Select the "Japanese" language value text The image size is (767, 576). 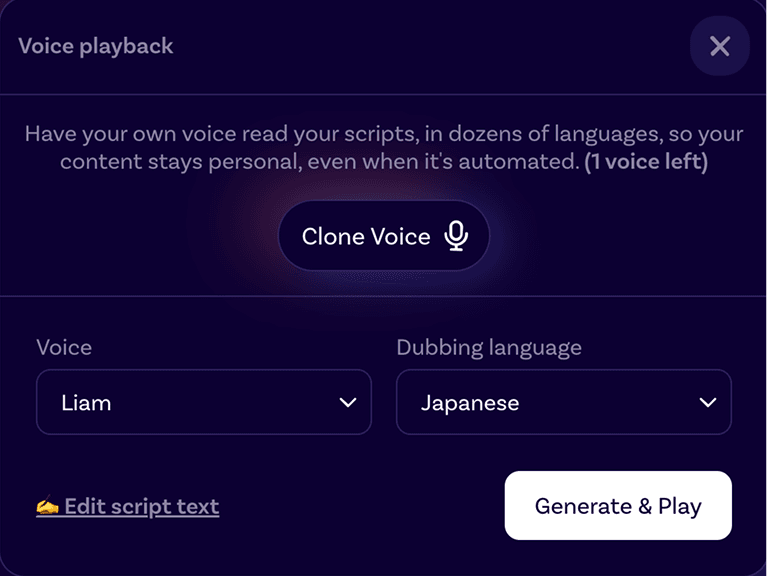469,403
